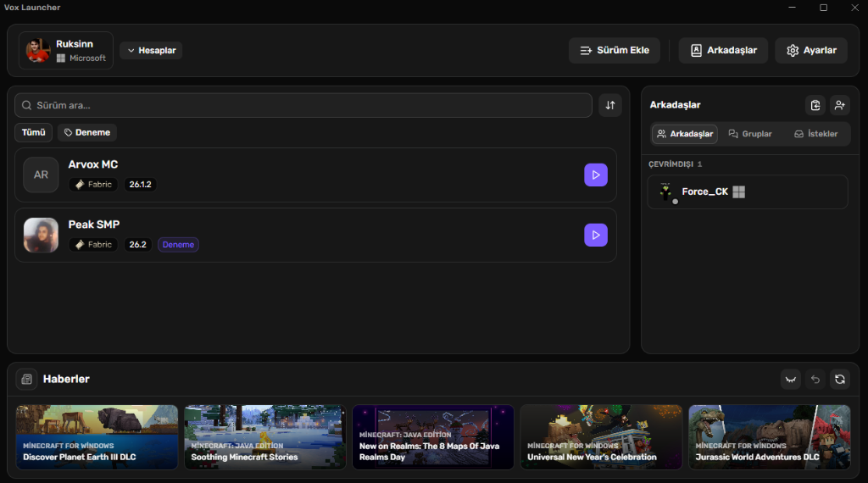Click the add friend icon
Viewport: 868px width, 483px height.
[x=840, y=105]
